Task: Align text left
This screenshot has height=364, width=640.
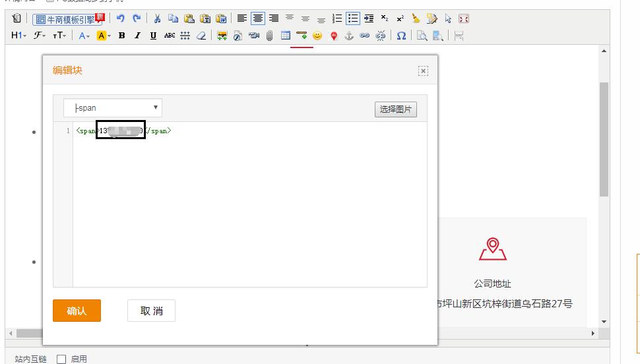Action: click(241, 18)
